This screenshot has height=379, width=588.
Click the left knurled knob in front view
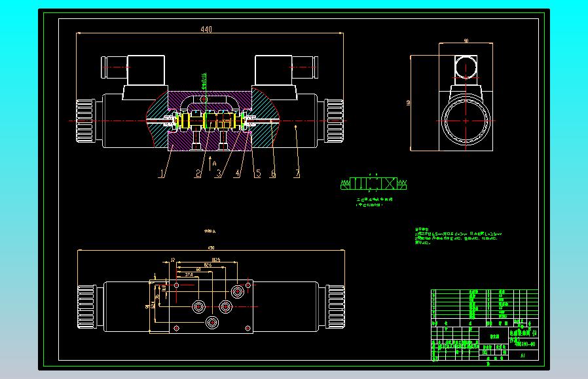(x=85, y=120)
